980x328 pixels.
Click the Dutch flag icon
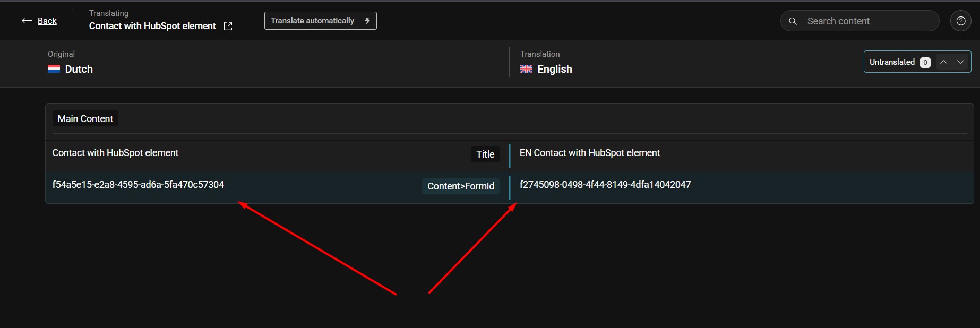[54, 69]
